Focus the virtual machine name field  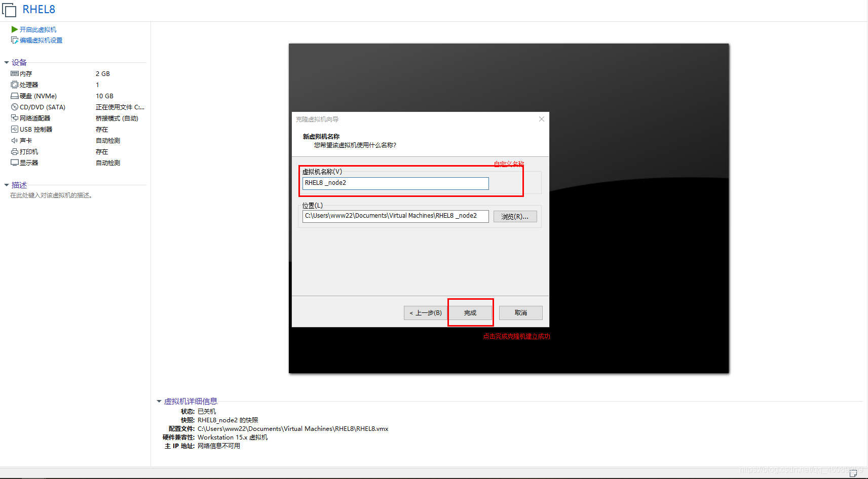[x=395, y=183]
